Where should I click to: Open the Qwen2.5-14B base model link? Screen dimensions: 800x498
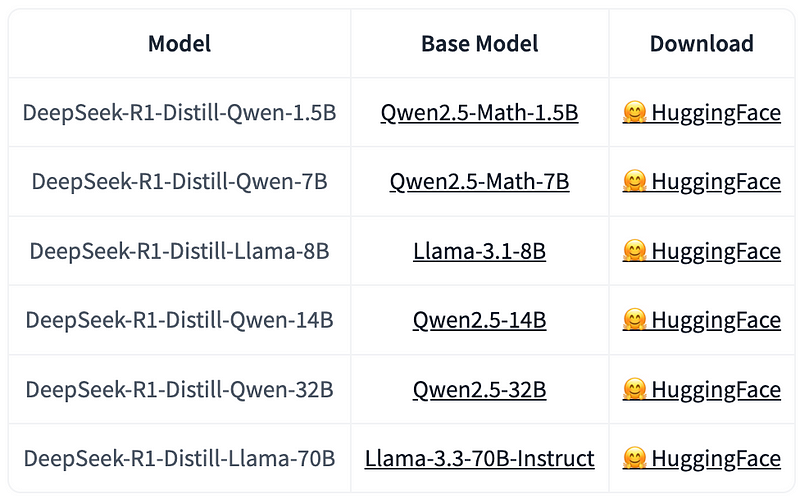[479, 320]
